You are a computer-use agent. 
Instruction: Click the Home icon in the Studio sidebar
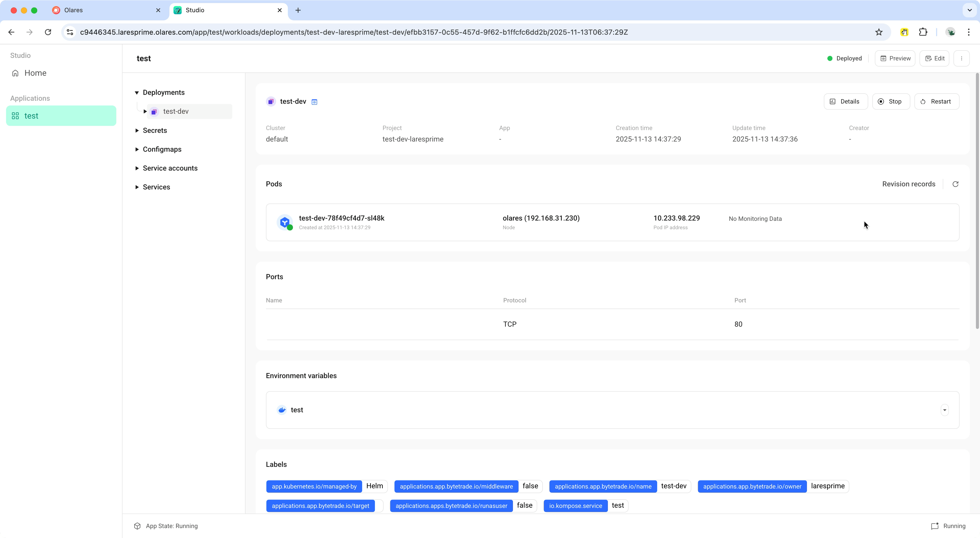tap(15, 73)
